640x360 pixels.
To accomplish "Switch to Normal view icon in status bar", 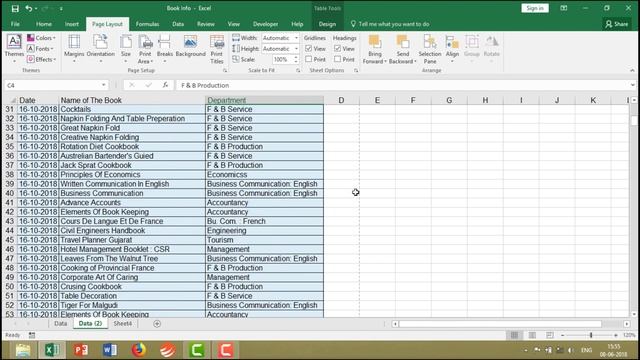I will pos(514,335).
